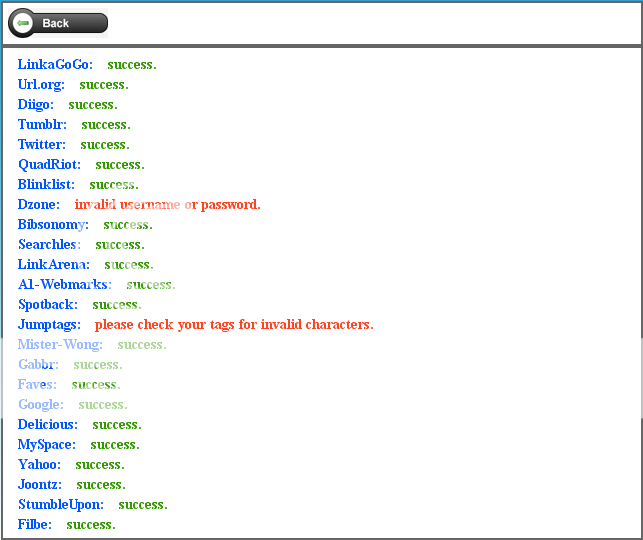Click the Url.org service name
This screenshot has width=643, height=540.
click(x=41, y=84)
